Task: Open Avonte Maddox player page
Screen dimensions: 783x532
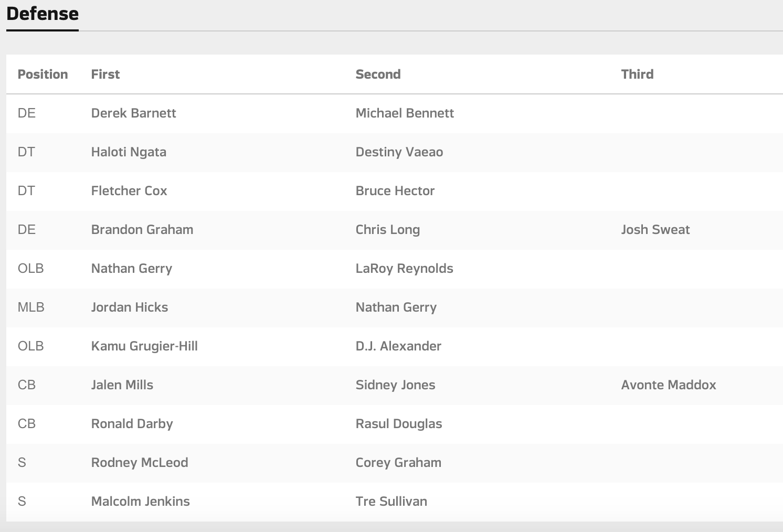Action: point(668,385)
